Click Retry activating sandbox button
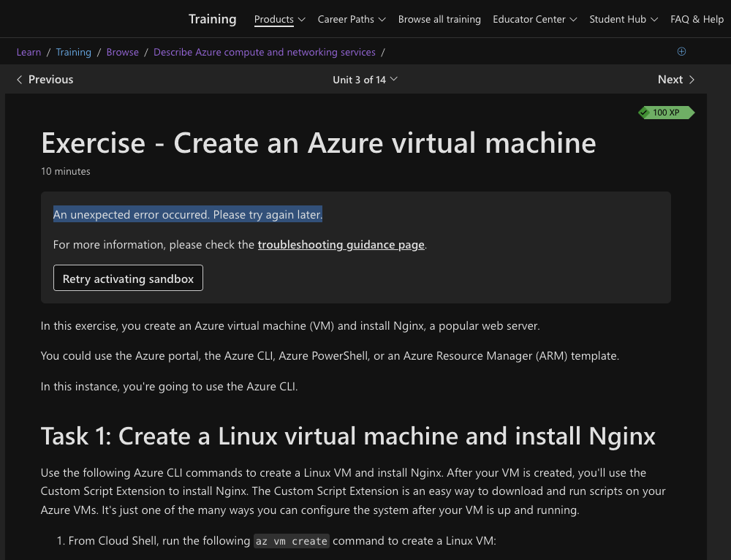This screenshot has height=560, width=731. click(128, 279)
